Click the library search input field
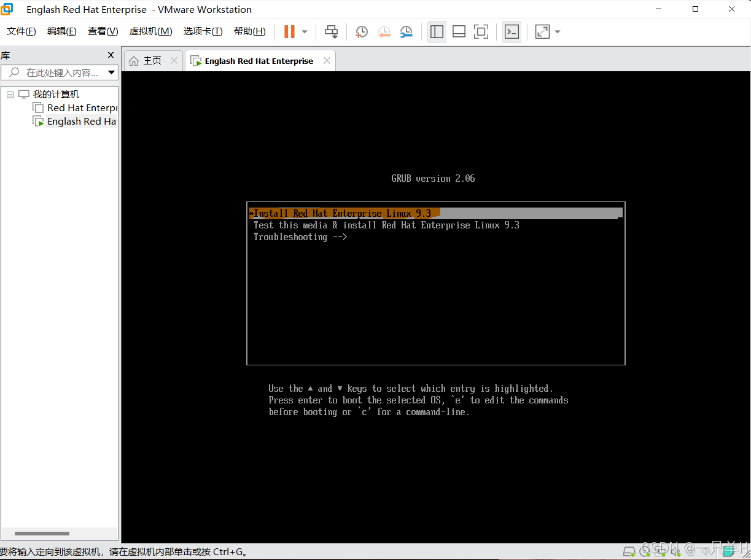 (58, 72)
